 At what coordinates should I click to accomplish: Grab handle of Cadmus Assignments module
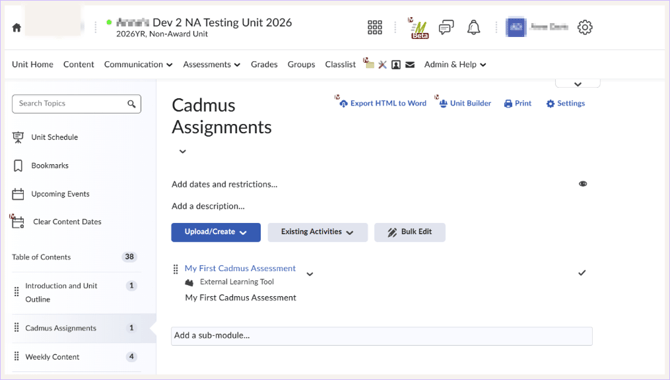17,328
